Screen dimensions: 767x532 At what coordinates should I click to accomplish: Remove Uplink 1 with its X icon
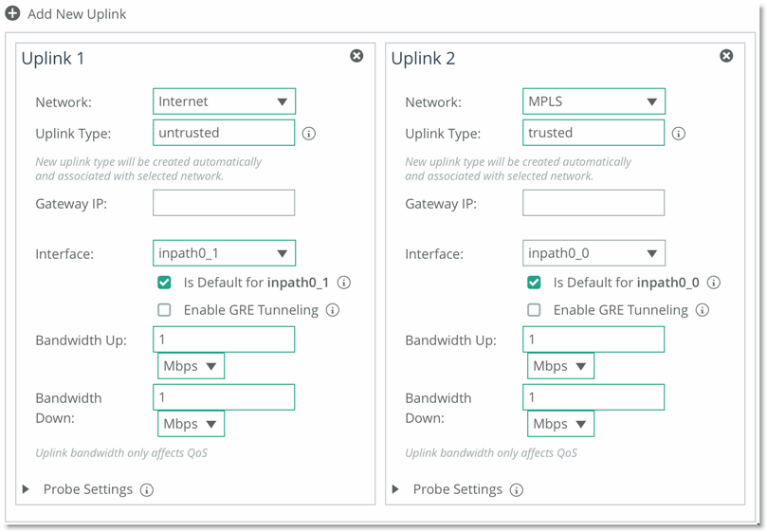point(356,56)
